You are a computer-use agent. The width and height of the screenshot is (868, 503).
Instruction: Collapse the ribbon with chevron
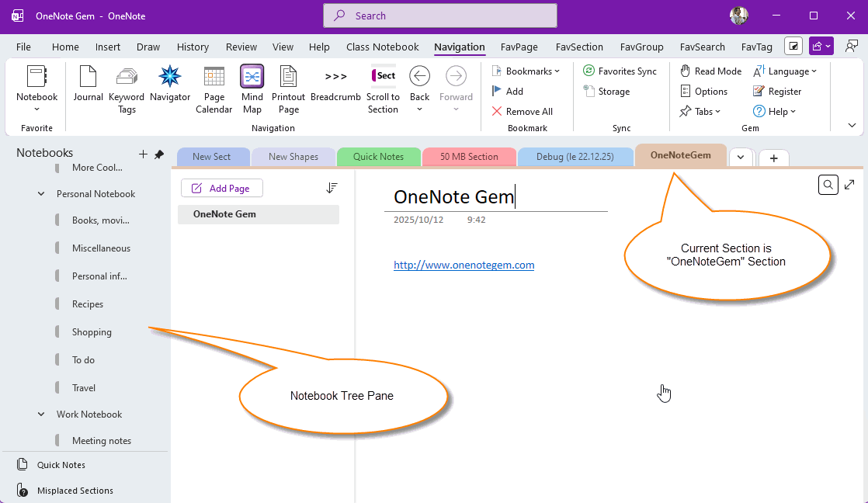tap(852, 126)
